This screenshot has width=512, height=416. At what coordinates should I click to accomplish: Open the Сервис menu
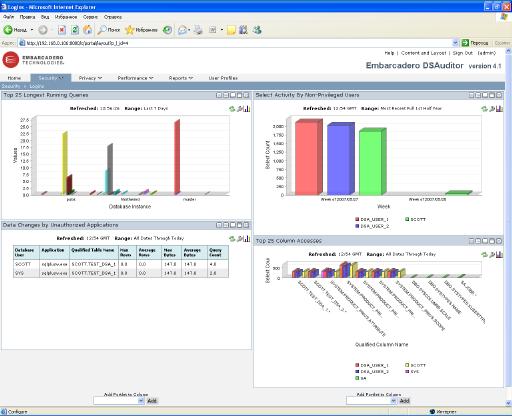pyautogui.click(x=90, y=17)
